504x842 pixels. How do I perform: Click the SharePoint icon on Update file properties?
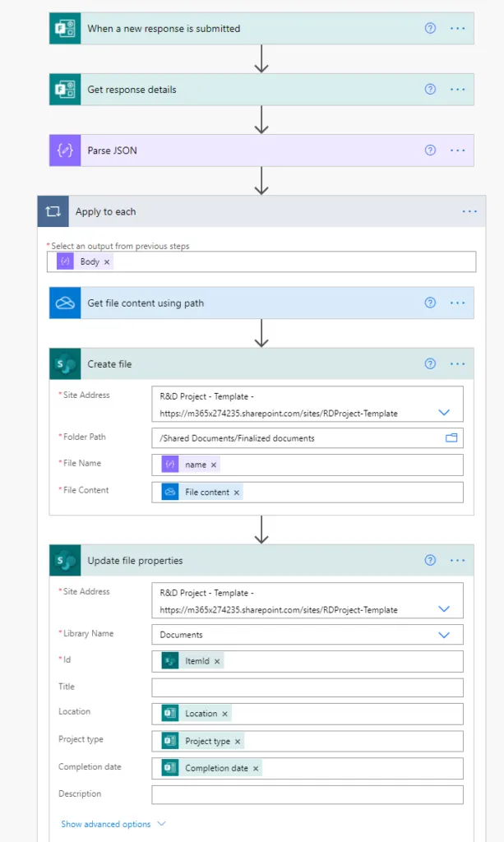65,561
